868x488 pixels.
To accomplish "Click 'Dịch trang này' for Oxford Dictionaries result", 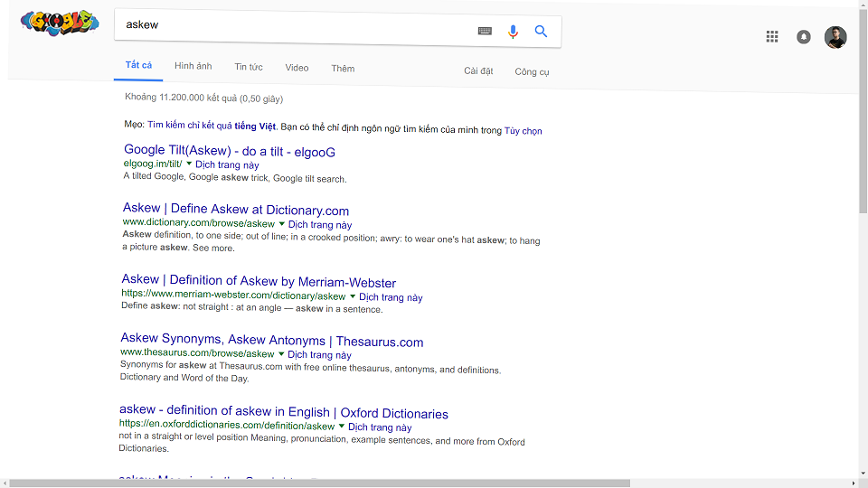I will [x=380, y=427].
